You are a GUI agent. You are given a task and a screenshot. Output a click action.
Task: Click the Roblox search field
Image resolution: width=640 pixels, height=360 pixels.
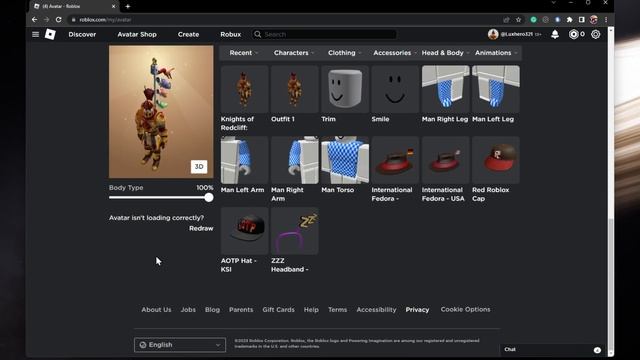click(324, 34)
